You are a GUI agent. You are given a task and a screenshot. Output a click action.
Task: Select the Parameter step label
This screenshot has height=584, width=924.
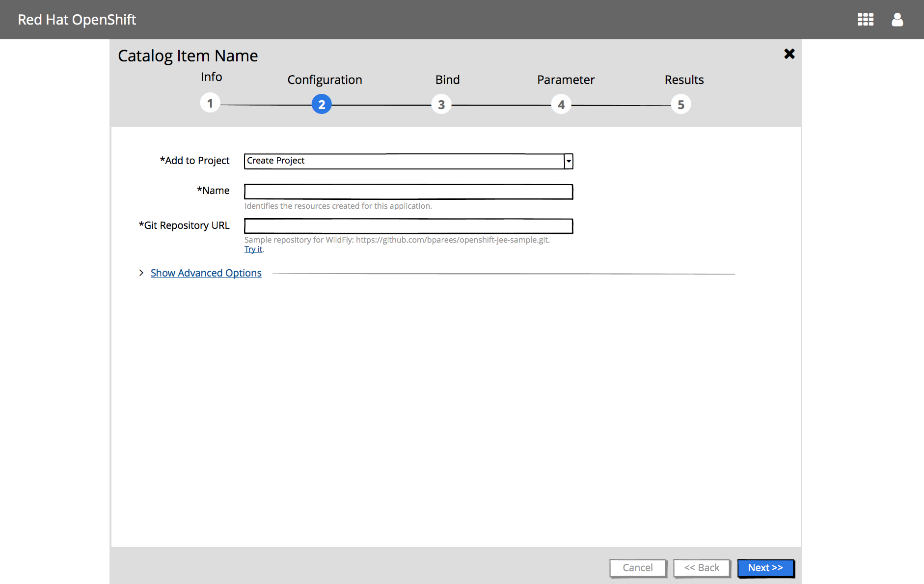click(x=566, y=80)
